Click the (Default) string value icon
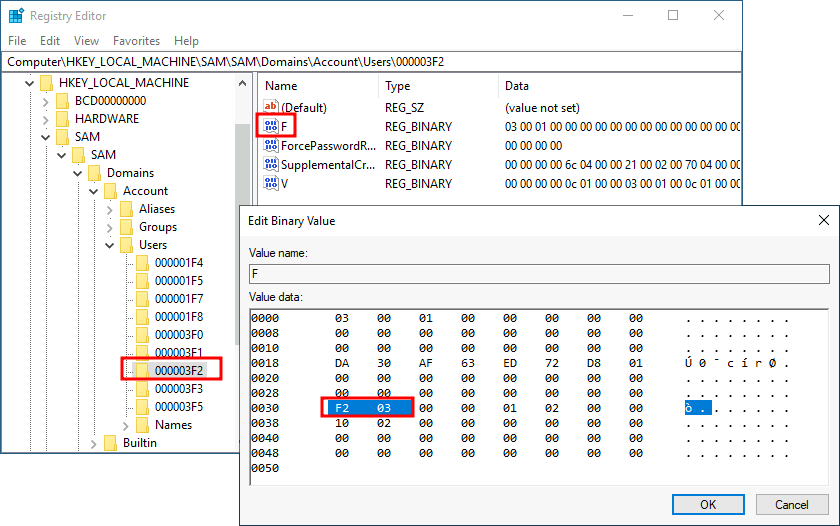The image size is (840, 526). tap(270, 108)
